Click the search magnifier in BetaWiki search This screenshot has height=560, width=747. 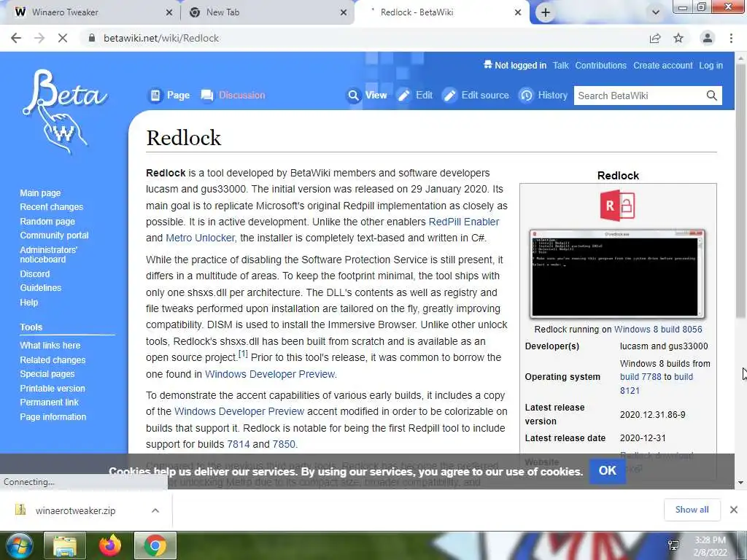click(x=712, y=96)
